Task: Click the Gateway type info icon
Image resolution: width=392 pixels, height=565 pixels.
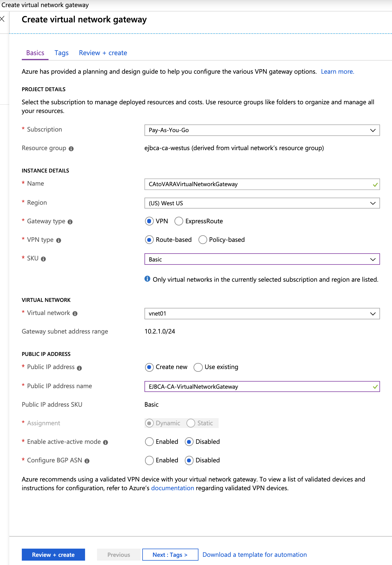Action: tap(70, 222)
